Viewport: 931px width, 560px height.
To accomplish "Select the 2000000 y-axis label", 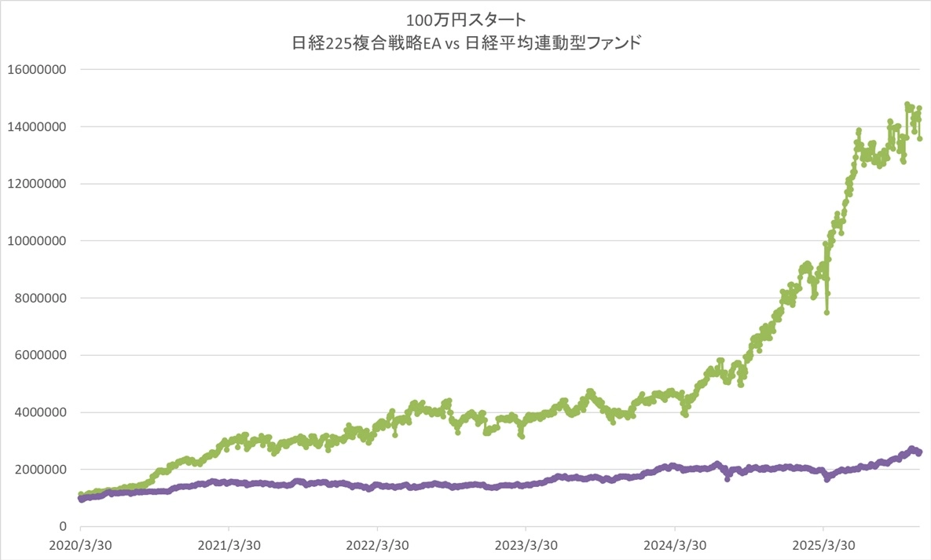I will coord(38,470).
